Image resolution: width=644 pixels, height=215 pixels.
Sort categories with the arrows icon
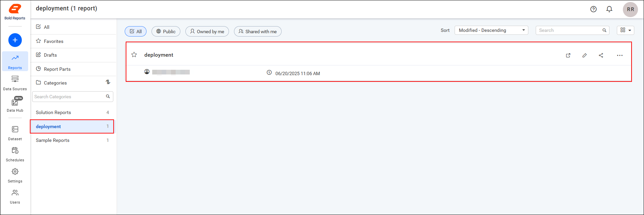point(108,82)
